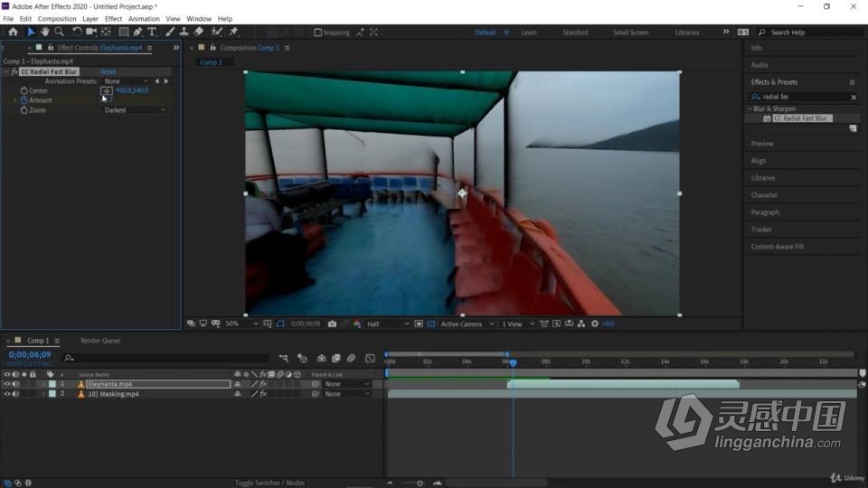Select the Selection arrow tool
The height and width of the screenshot is (488, 868).
tap(31, 33)
